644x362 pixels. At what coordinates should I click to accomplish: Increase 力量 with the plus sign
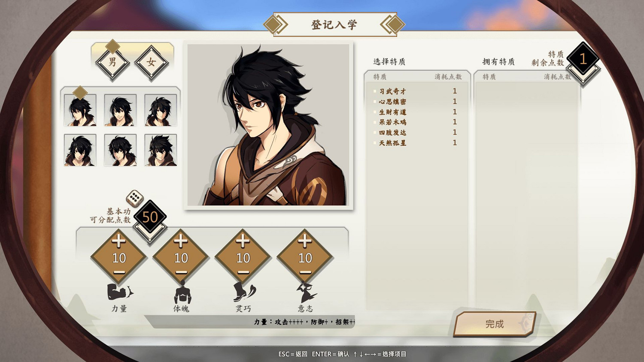(119, 241)
